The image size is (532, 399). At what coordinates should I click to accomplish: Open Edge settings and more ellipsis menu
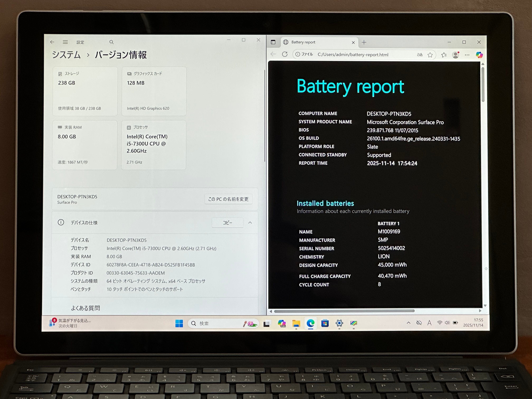click(x=467, y=55)
